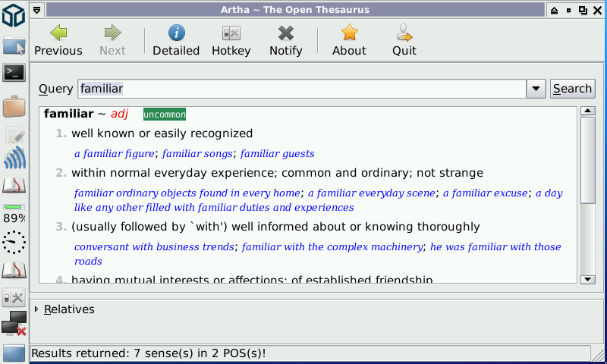607x364 pixels.
Task: Click into the Query input field
Action: 302,89
